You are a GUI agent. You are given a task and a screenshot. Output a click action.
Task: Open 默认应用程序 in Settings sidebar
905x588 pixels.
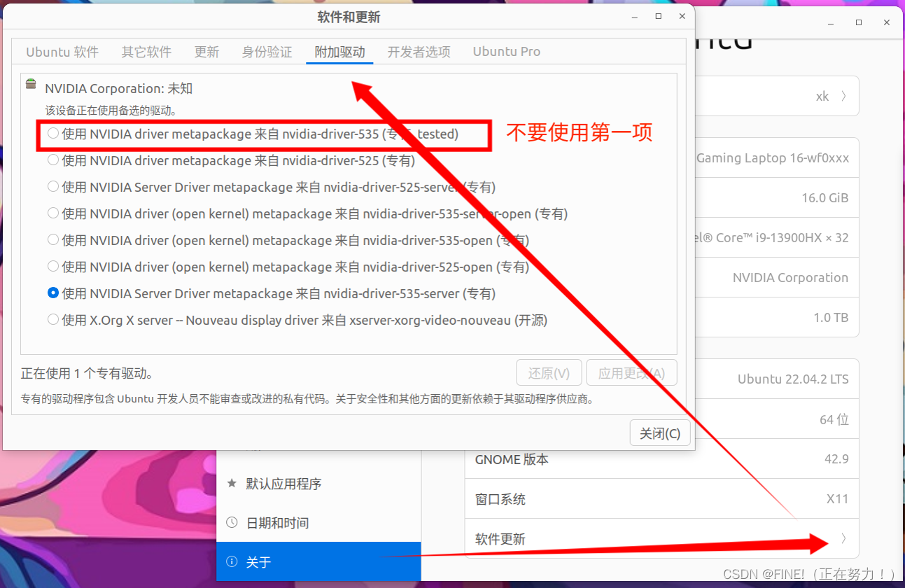point(318,484)
